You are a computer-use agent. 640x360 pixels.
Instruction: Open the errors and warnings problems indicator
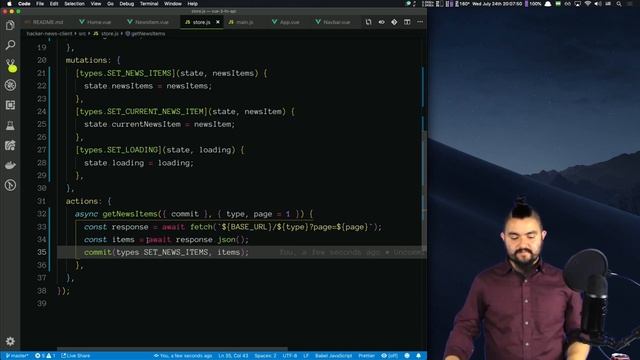[x=45, y=356]
